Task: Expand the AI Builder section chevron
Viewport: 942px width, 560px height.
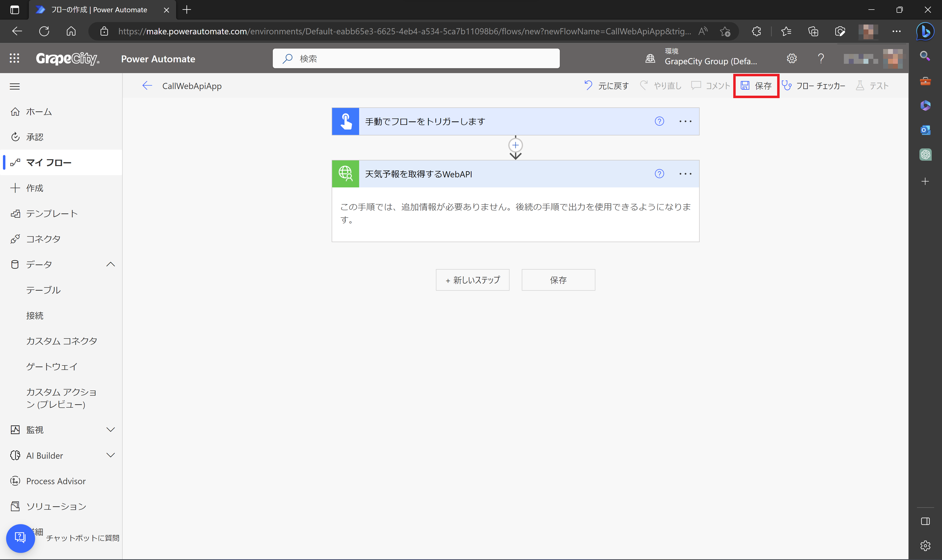Action: 111,455
